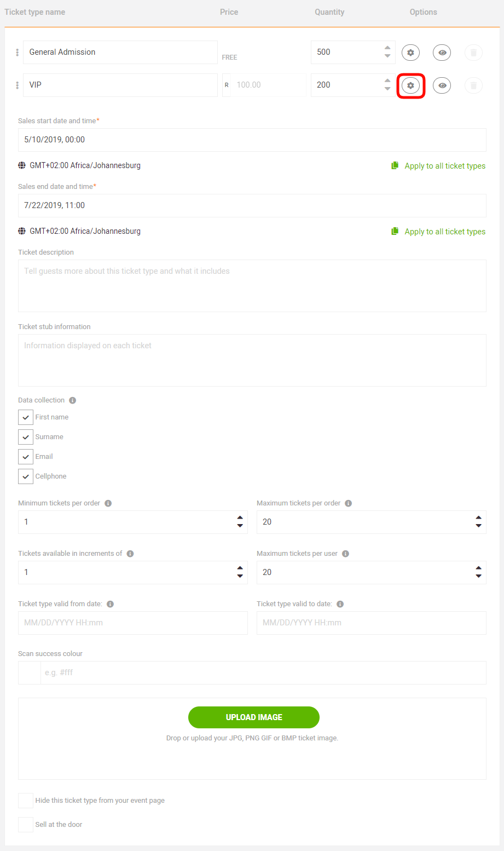Image resolution: width=504 pixels, height=851 pixels.
Task: Click the info icon beside Maximum tickets per user
Action: point(345,553)
